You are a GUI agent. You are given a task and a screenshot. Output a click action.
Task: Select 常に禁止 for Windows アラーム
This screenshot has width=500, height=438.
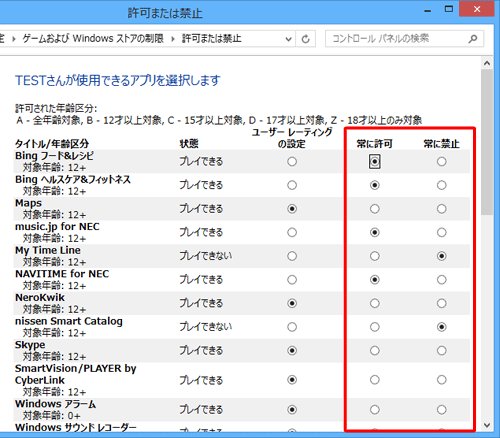click(x=442, y=410)
